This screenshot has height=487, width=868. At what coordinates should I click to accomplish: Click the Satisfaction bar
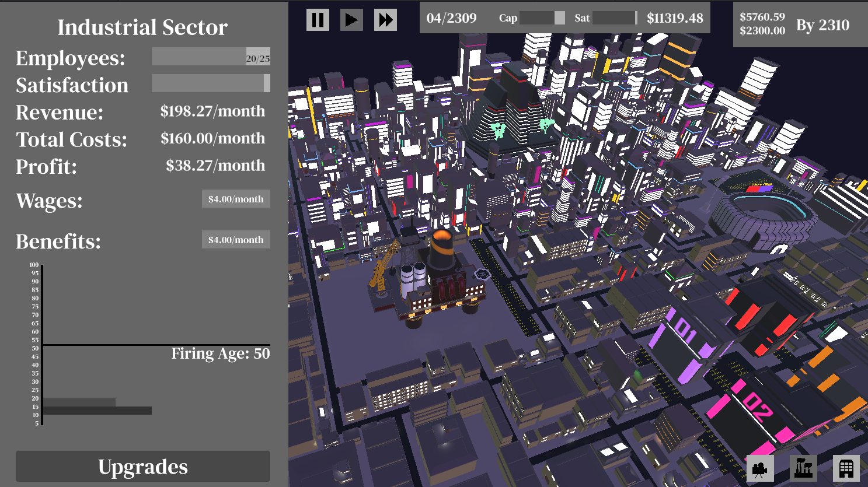(211, 83)
